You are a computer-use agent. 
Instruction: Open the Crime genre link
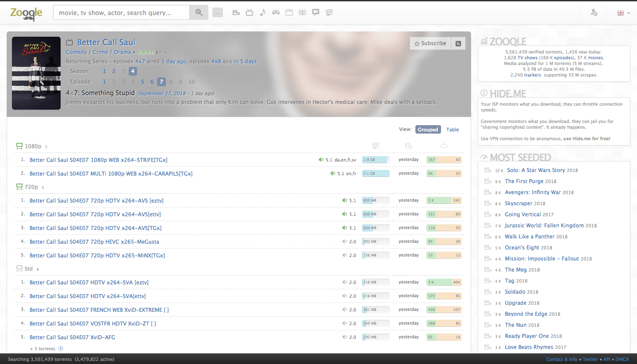(x=100, y=52)
